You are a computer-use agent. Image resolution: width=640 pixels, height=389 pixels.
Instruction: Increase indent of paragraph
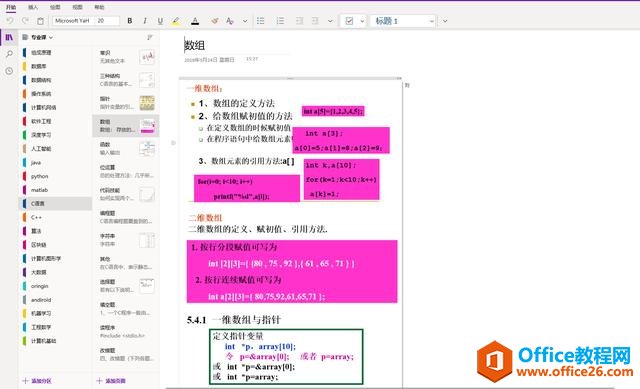point(315,20)
